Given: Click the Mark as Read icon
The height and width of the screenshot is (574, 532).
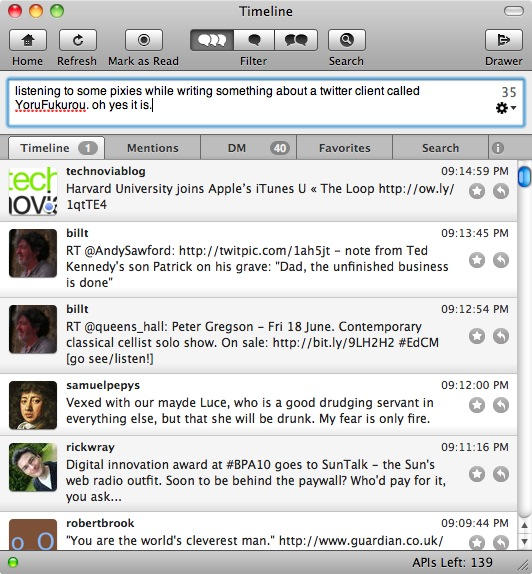Looking at the screenshot, I should point(144,40).
